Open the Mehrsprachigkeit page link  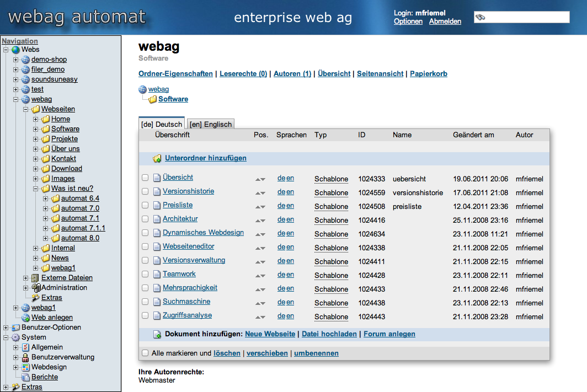pyautogui.click(x=190, y=288)
